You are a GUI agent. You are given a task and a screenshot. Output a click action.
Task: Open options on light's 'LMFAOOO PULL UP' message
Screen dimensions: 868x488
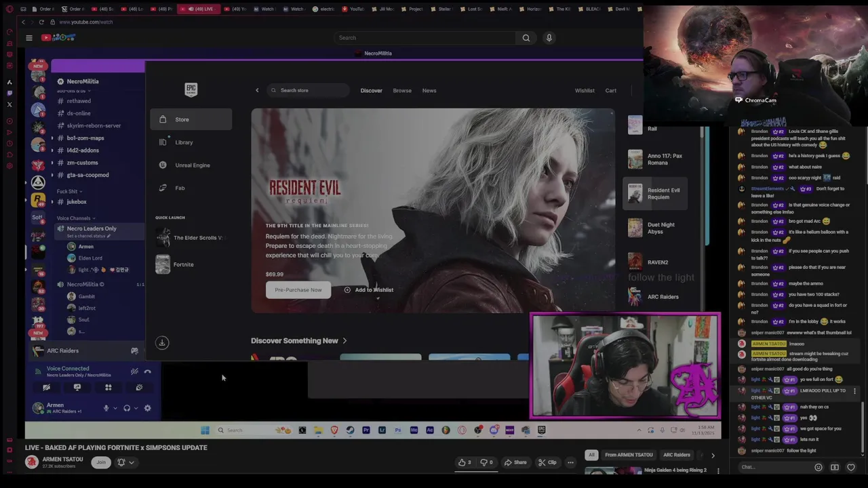coord(854,391)
